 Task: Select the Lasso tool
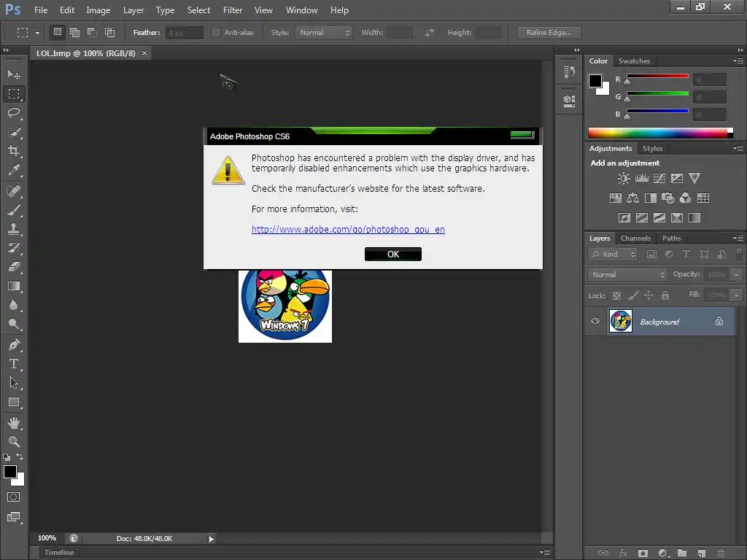[x=14, y=113]
